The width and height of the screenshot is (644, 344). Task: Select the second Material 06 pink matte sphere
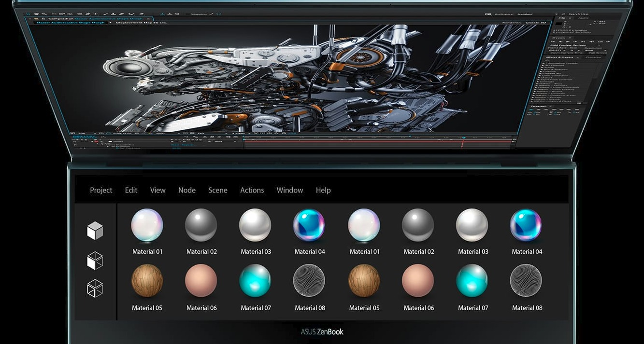[x=418, y=280]
